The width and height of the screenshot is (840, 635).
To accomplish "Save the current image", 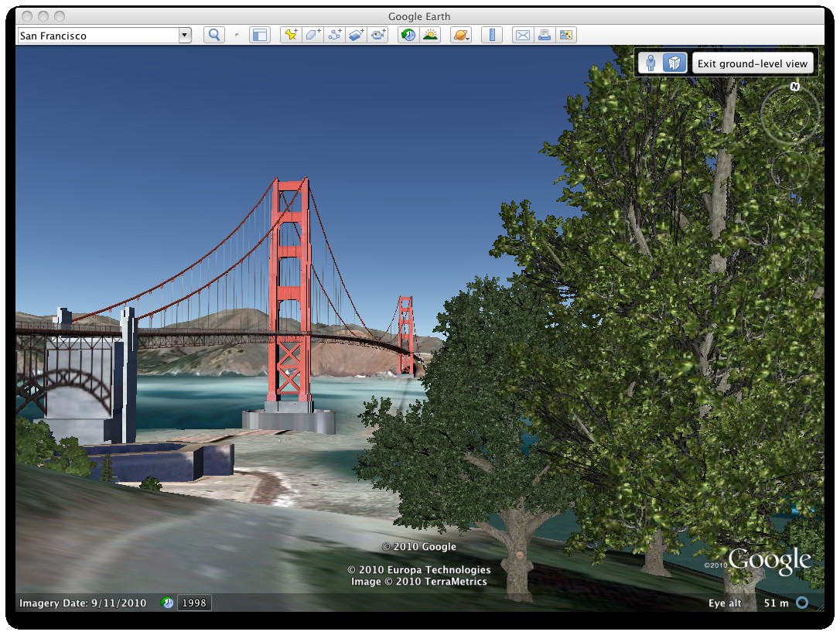I will [x=566, y=35].
